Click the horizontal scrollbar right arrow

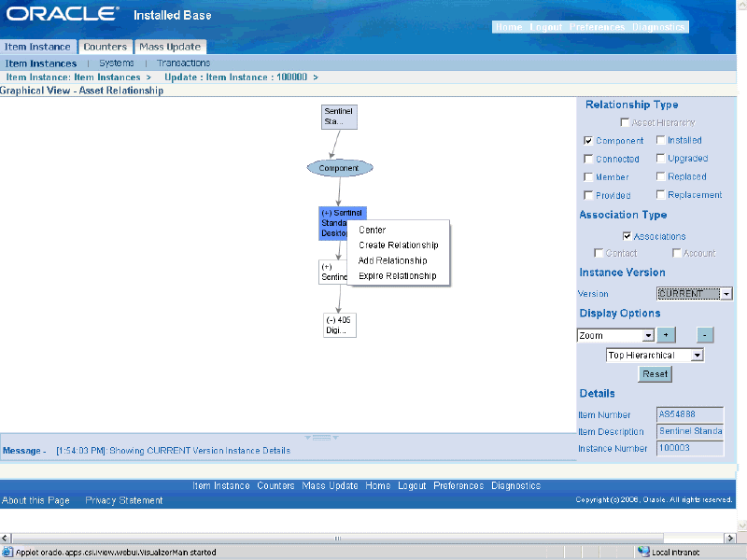730,539
